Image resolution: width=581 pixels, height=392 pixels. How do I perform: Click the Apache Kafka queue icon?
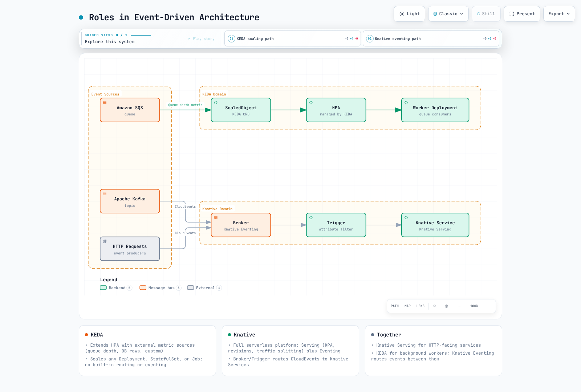pyautogui.click(x=105, y=194)
